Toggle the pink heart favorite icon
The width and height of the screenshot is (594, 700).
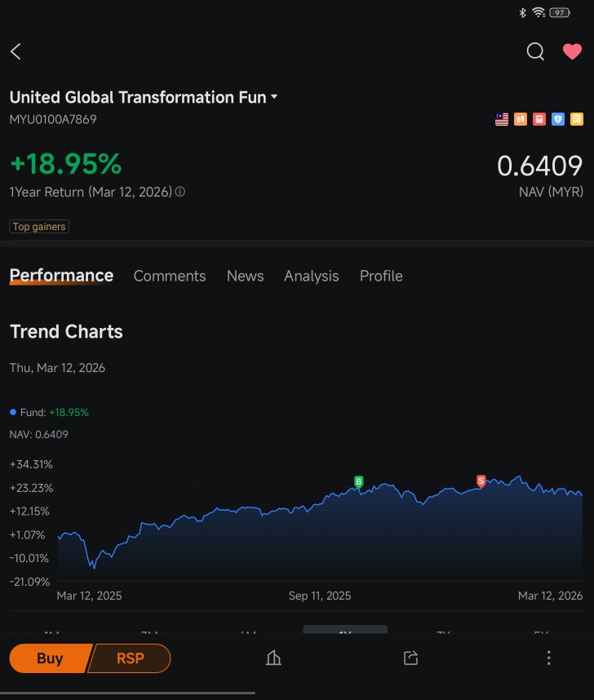coord(572,51)
